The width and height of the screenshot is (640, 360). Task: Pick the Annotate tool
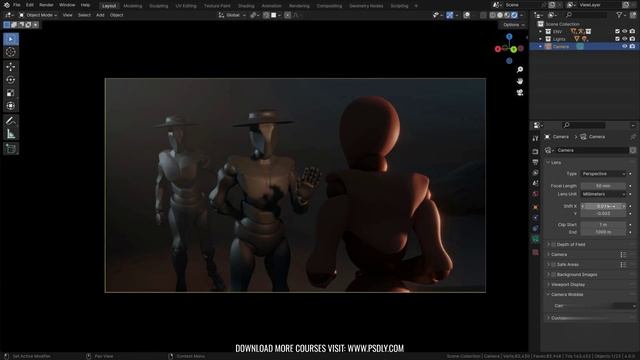pos(11,121)
